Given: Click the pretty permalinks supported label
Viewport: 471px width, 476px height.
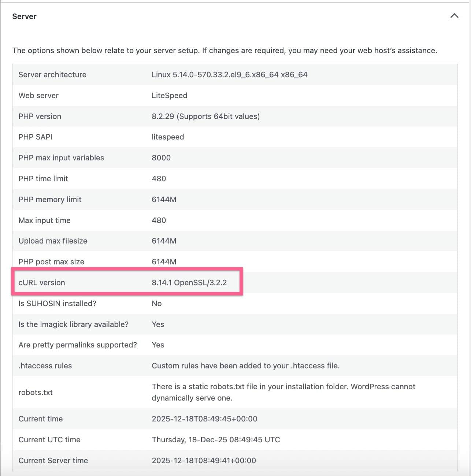Looking at the screenshot, I should tap(78, 345).
